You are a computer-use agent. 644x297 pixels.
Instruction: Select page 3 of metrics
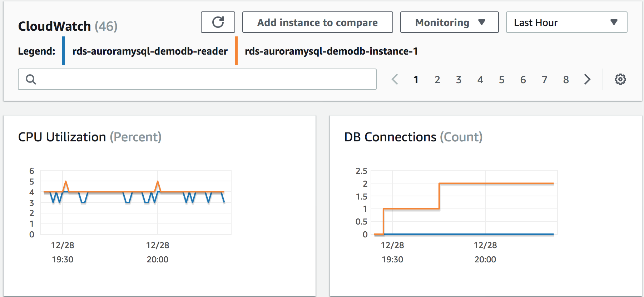coord(459,80)
